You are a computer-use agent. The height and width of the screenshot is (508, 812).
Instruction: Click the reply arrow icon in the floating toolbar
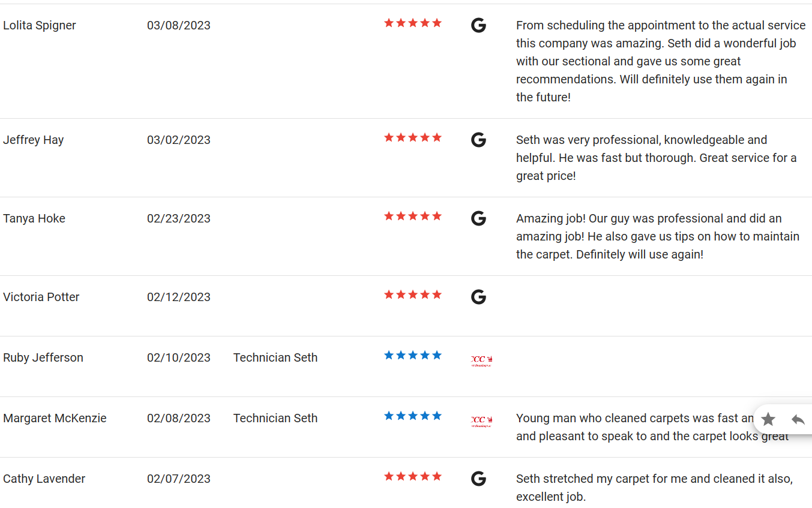tap(798, 419)
